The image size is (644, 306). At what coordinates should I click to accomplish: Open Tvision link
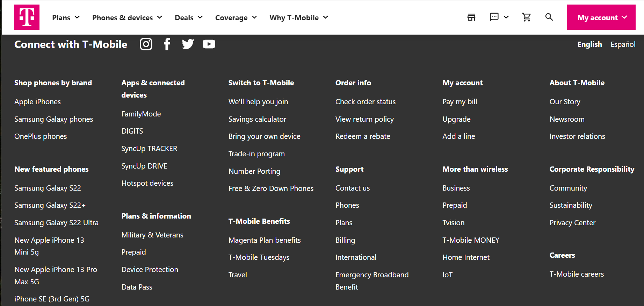click(454, 223)
